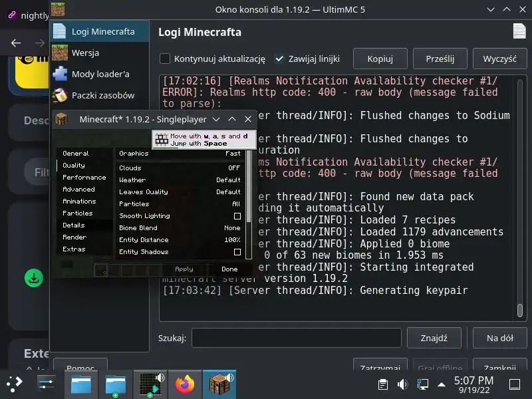
Task: Click the green download button in browser
Action: coord(34,278)
